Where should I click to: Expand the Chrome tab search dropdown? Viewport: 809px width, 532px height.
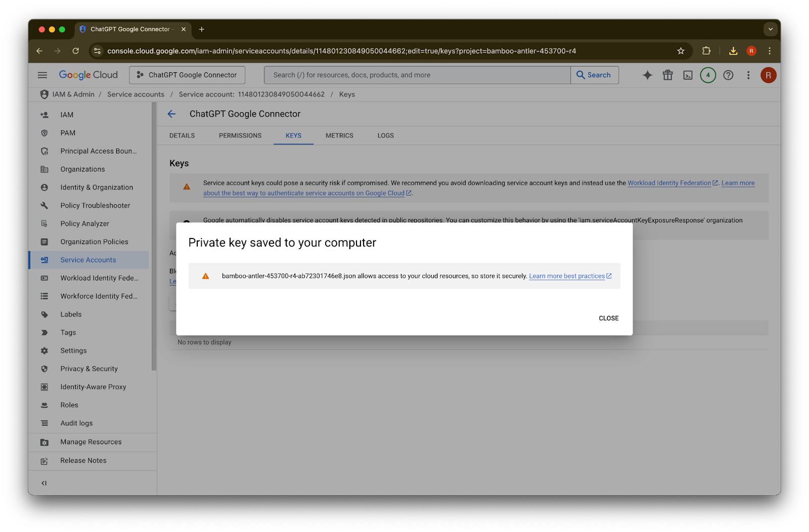point(771,29)
